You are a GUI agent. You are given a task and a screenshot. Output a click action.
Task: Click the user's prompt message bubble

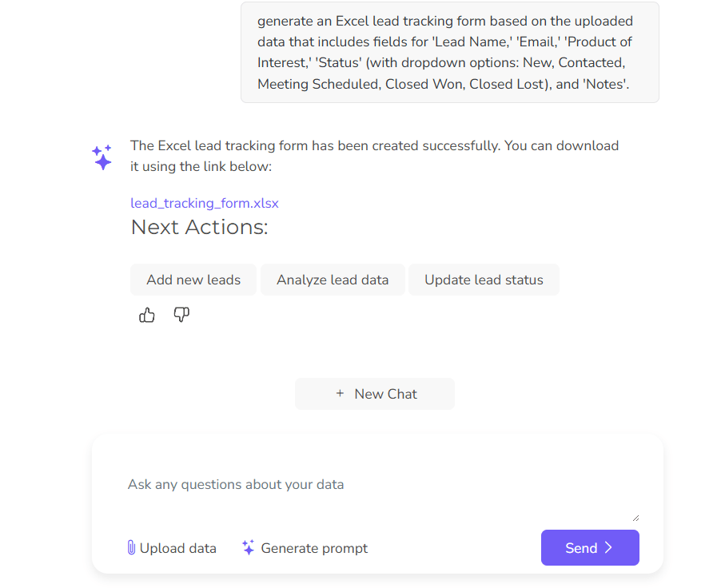(449, 52)
